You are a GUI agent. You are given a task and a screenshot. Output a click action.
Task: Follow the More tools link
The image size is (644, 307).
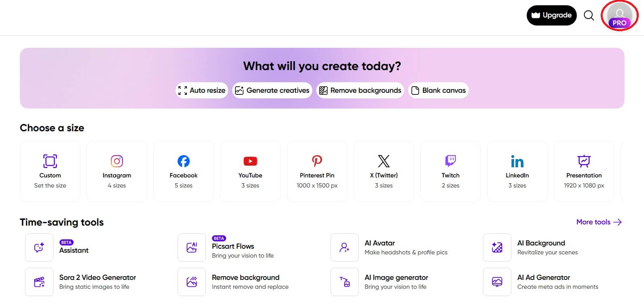pos(599,222)
